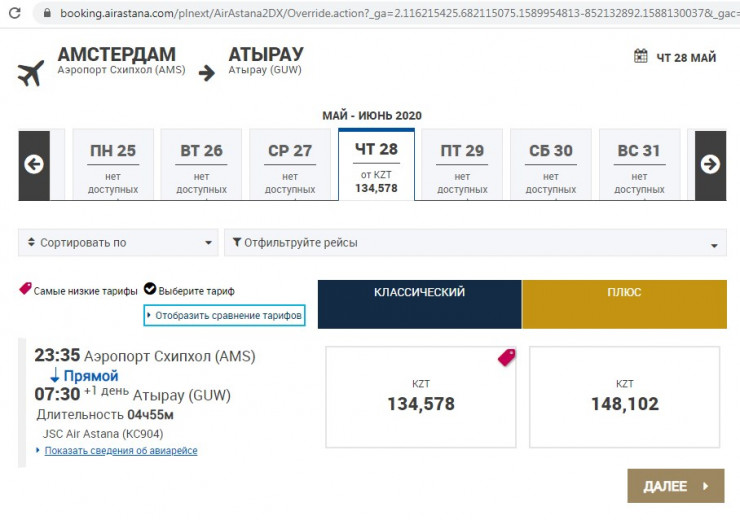This screenshot has height=520, width=740.
Task: Click the browser address bar URL
Action: (390, 13)
